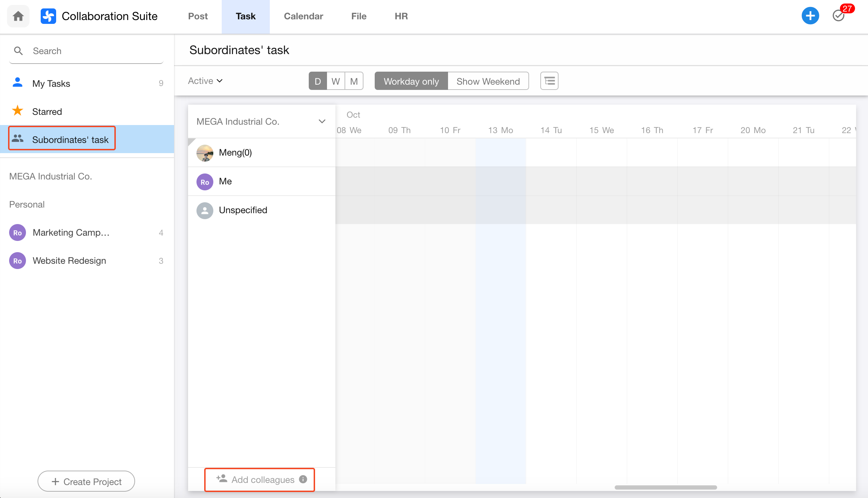This screenshot has height=498, width=868.
Task: Enable Show Weekend option
Action: click(x=488, y=81)
